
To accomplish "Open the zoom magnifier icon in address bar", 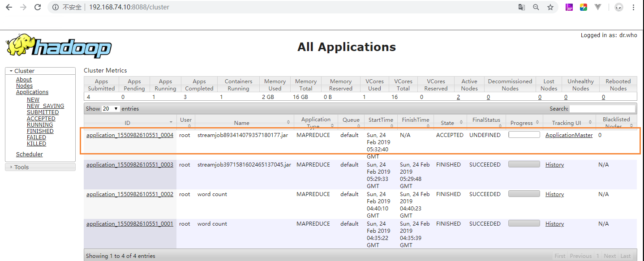I will tap(536, 7).
